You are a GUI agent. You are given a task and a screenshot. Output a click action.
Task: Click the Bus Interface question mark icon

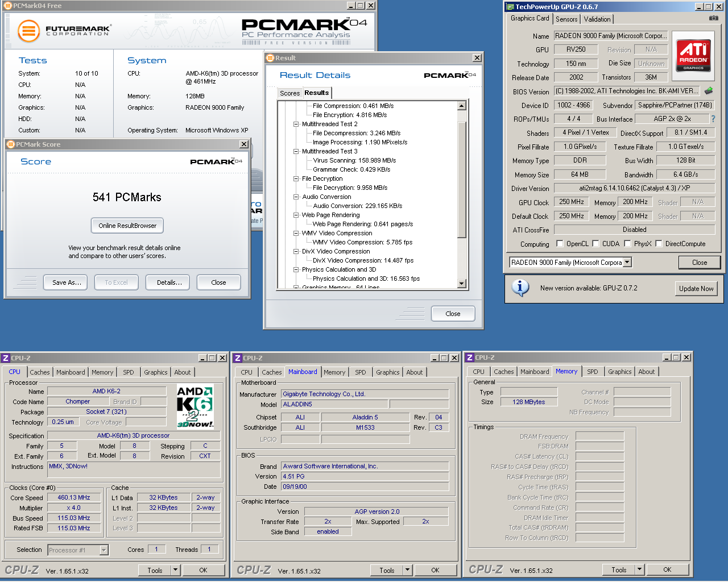(x=713, y=119)
